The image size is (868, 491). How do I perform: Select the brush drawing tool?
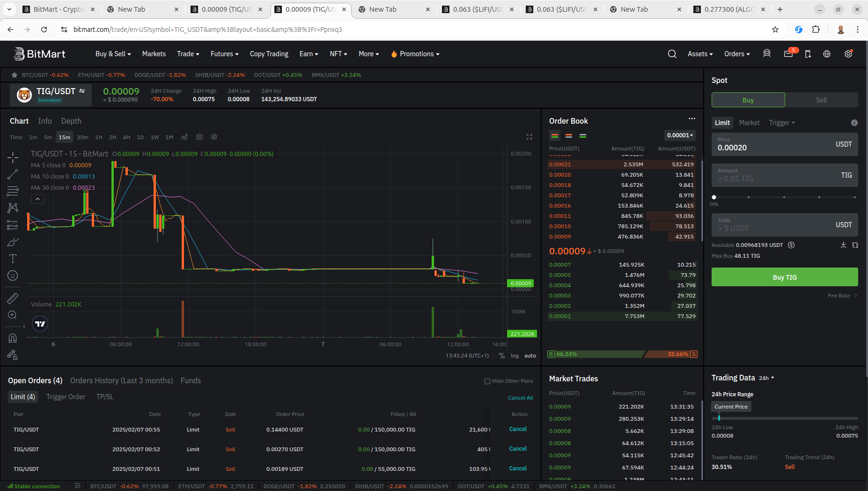coord(13,242)
